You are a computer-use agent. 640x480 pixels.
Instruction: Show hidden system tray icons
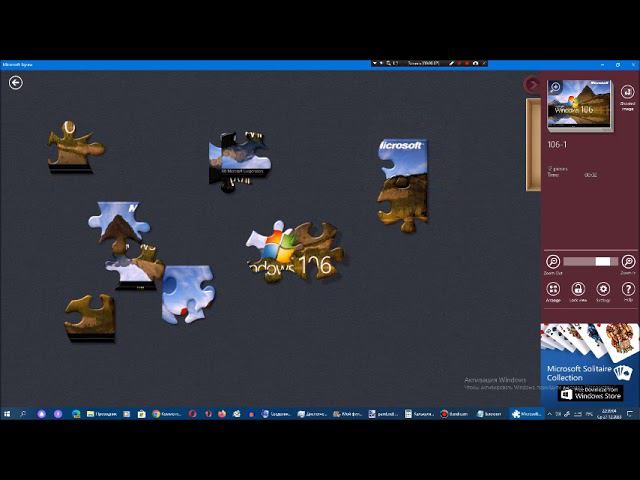[x=549, y=414]
